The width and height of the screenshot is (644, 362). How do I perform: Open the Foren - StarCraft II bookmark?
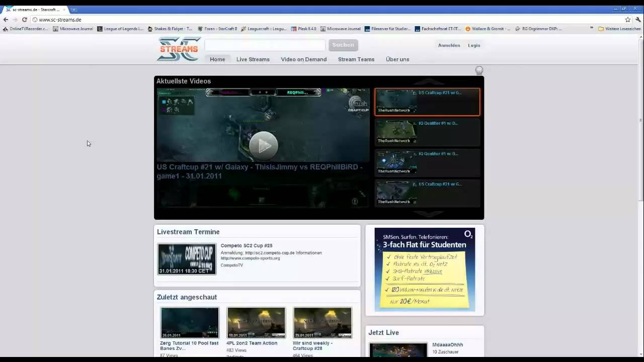[x=217, y=29]
